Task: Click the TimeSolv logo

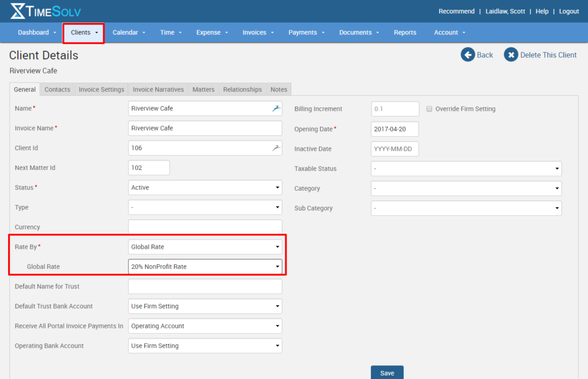Action: tap(45, 10)
